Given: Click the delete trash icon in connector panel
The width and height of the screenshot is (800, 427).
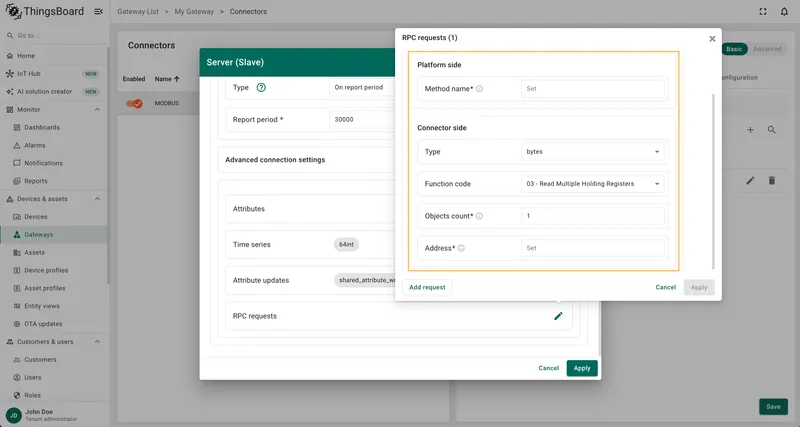Looking at the screenshot, I should point(772,181).
